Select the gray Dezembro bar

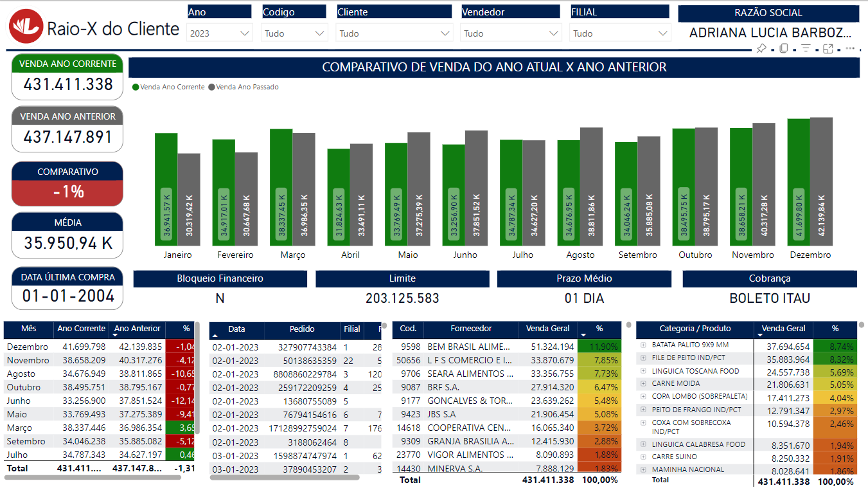(821, 181)
